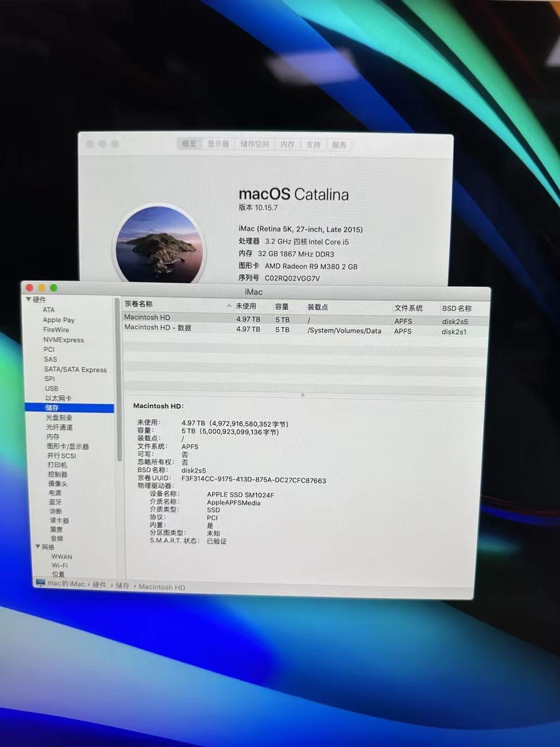Select 位置 under 网络
560x747 pixels.
click(59, 574)
